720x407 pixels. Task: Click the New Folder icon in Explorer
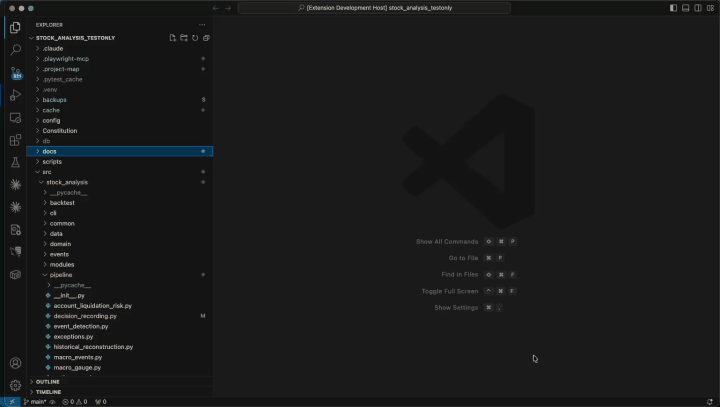point(184,38)
